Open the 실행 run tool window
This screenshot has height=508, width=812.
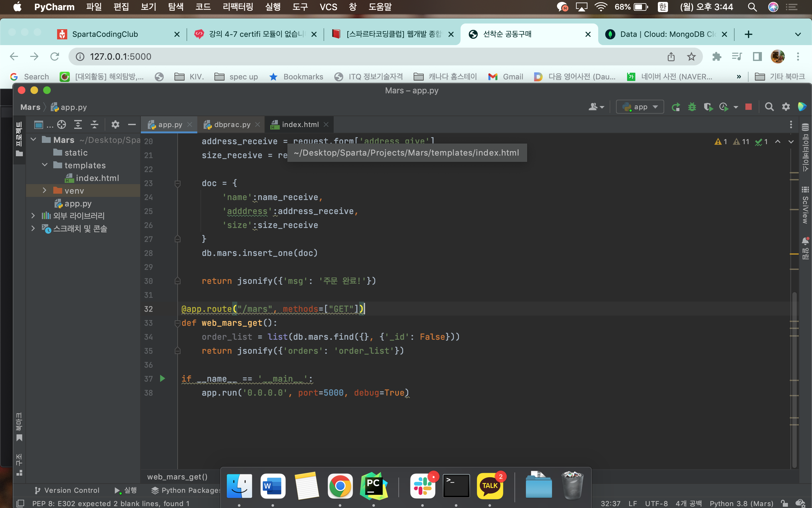pyautogui.click(x=126, y=490)
